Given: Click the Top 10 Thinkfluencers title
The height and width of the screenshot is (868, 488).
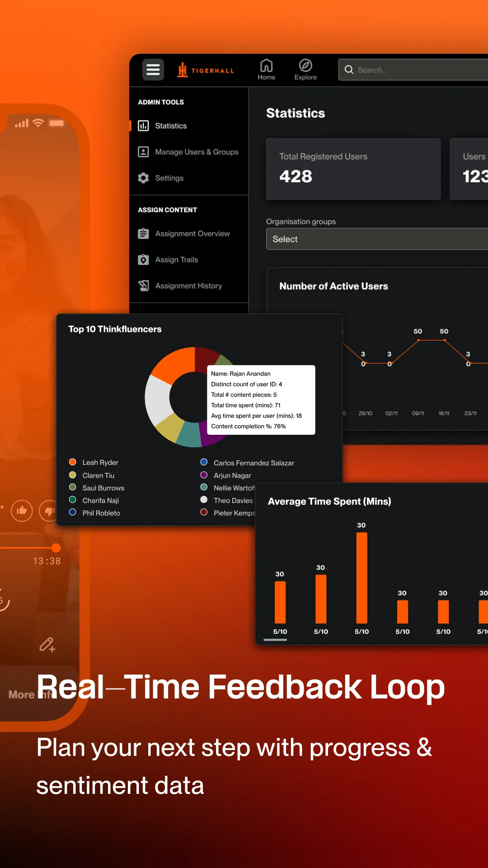Looking at the screenshot, I should click(115, 329).
